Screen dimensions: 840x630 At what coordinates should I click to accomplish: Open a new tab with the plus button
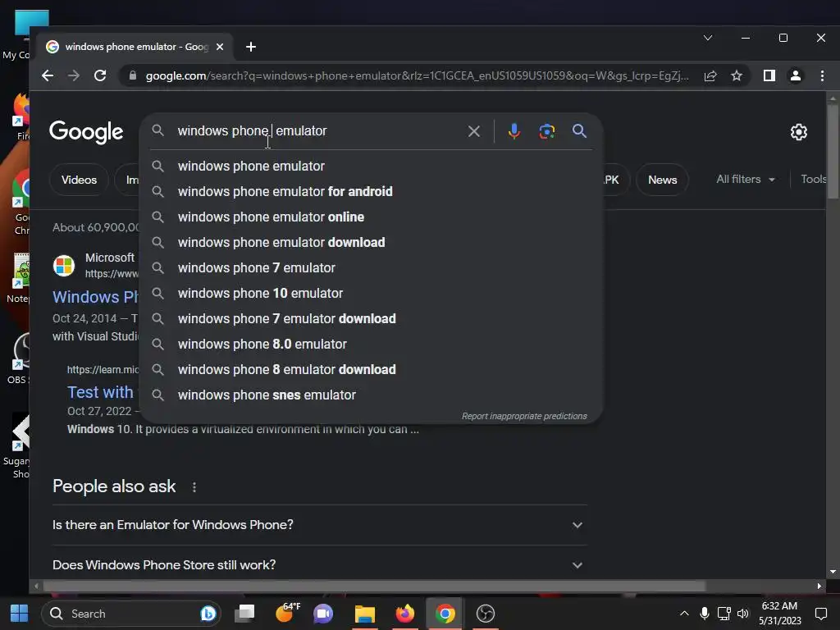pos(251,47)
